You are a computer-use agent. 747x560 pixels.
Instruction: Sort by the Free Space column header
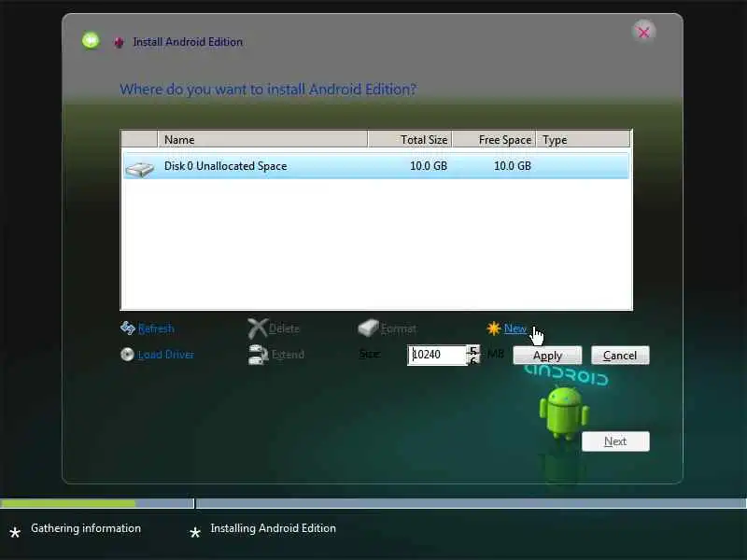pos(494,139)
